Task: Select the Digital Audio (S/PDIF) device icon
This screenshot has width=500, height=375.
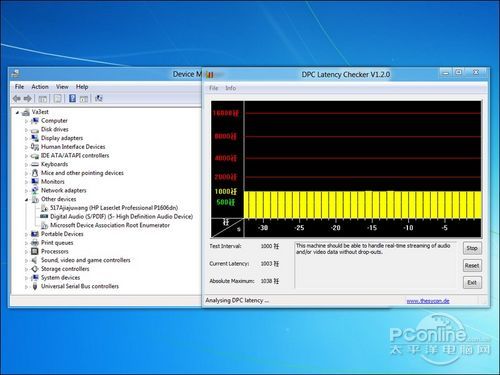Action: click(44, 216)
